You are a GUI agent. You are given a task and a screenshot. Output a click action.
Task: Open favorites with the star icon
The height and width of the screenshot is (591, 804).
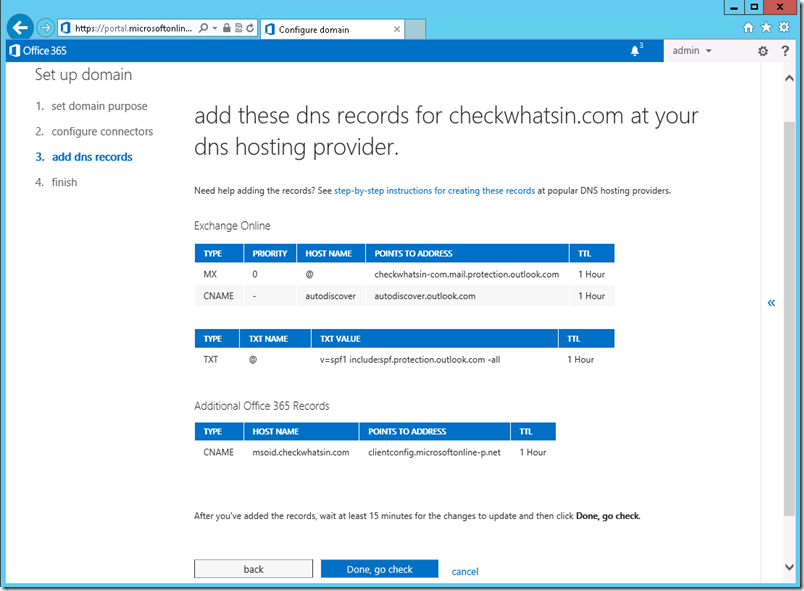pos(766,28)
